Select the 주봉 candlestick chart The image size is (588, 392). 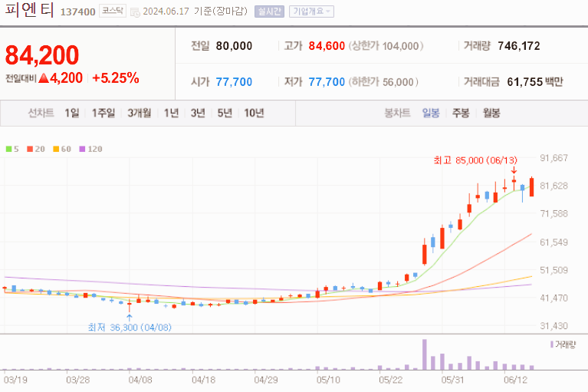tap(461, 113)
